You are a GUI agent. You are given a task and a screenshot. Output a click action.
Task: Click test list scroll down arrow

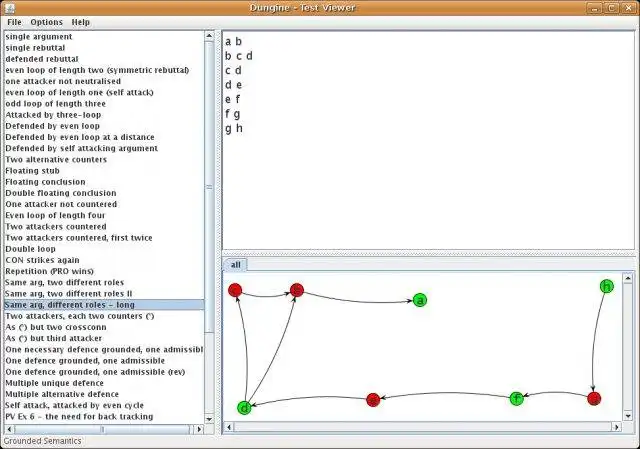click(209, 419)
